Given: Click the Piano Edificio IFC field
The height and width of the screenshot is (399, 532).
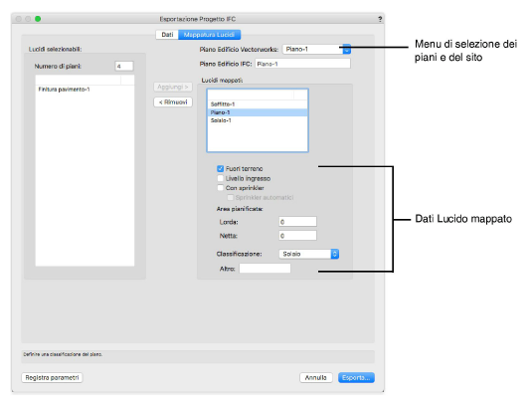Looking at the screenshot, I should (302, 64).
